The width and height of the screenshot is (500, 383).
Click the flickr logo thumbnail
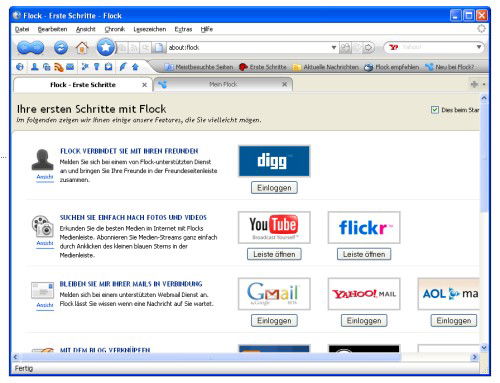tap(364, 227)
